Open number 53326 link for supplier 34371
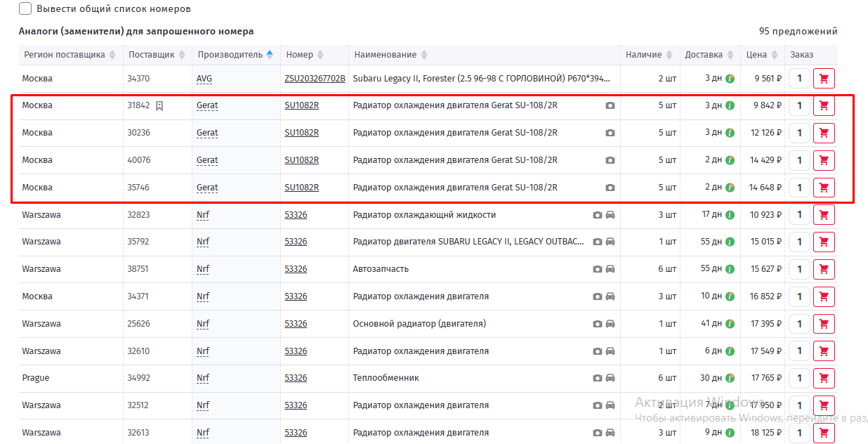868x444 pixels. point(296,296)
